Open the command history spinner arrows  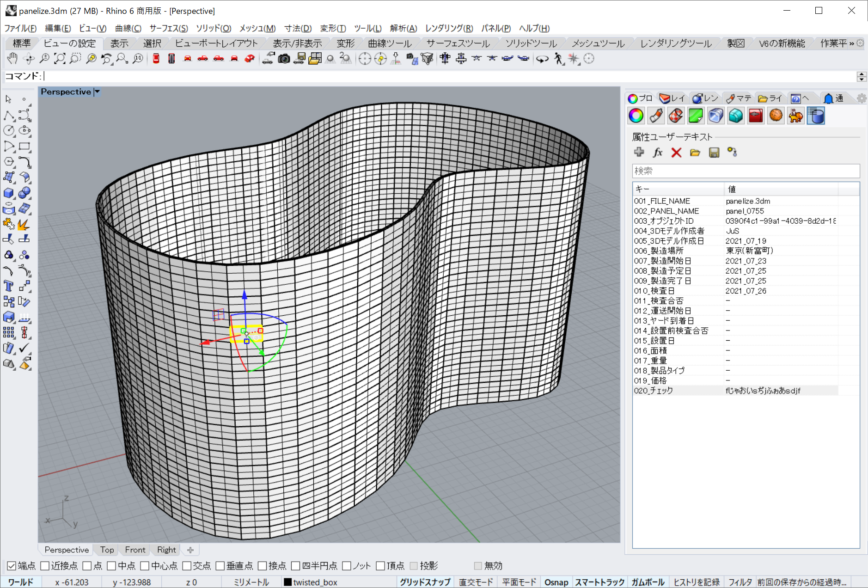[x=861, y=76]
